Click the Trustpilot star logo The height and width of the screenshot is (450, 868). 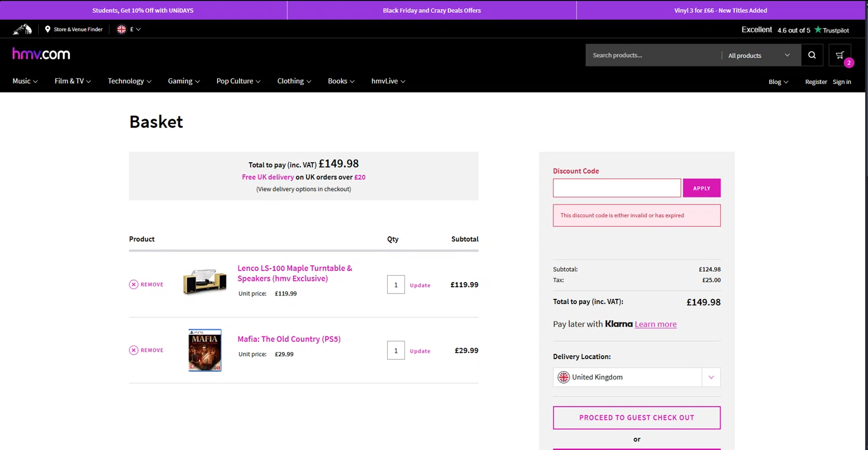pos(818,30)
